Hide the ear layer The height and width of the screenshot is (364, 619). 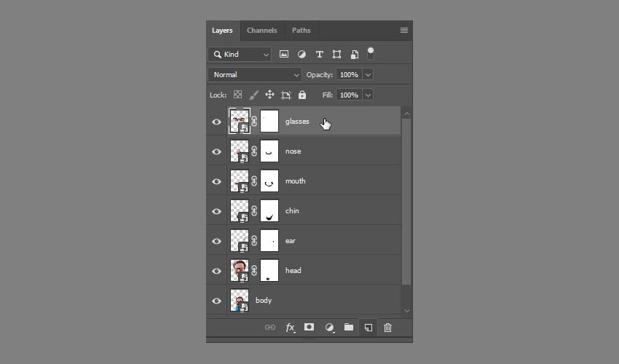(x=216, y=241)
